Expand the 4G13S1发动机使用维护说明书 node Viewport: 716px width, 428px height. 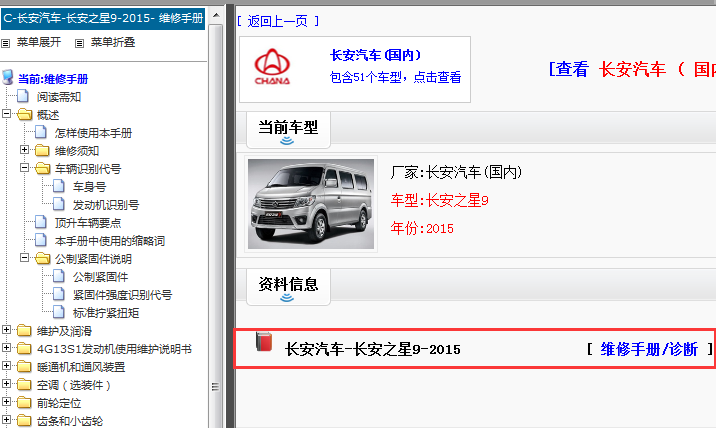point(6,348)
